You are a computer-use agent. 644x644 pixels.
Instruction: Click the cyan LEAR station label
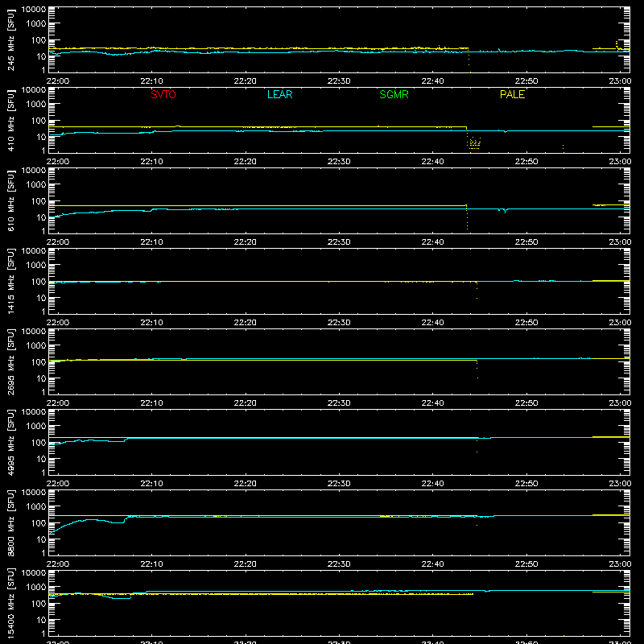tap(279, 94)
